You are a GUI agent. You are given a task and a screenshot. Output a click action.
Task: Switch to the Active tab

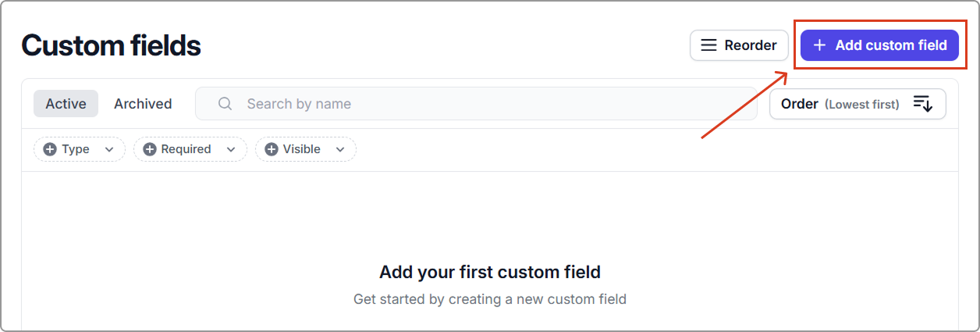coord(66,104)
